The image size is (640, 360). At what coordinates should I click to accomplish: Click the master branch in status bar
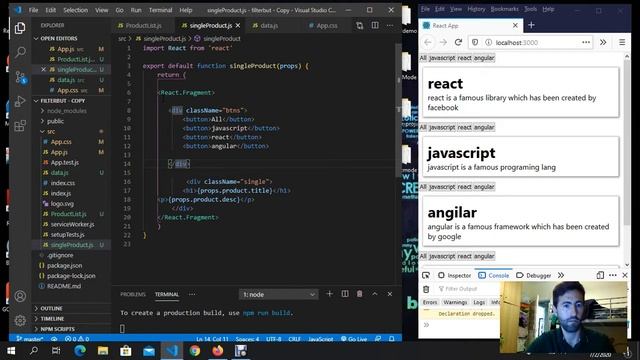click(x=29, y=339)
